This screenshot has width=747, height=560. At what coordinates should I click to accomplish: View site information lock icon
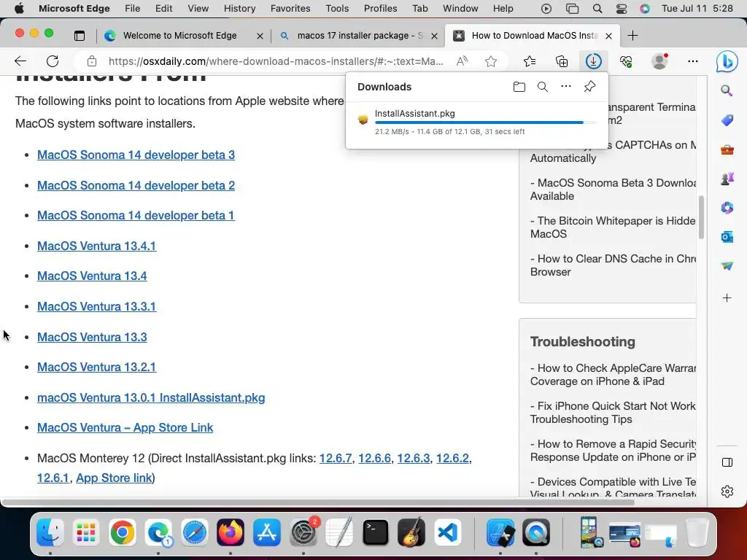point(92,61)
